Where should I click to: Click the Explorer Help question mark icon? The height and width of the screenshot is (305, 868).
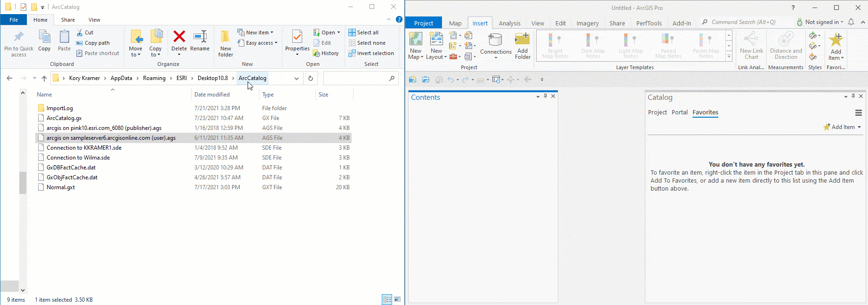pyautogui.click(x=399, y=20)
